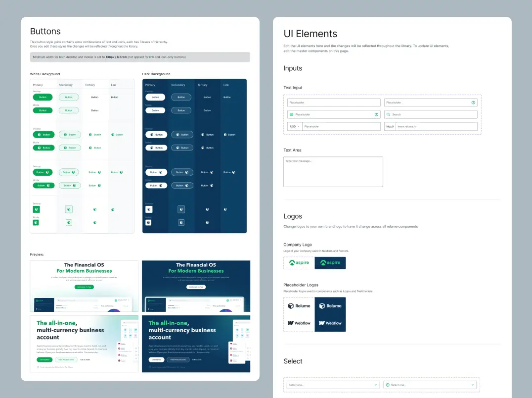Click dark-background Tertiary mobile Button with trailing icon
532x398 pixels.
[x=207, y=186]
